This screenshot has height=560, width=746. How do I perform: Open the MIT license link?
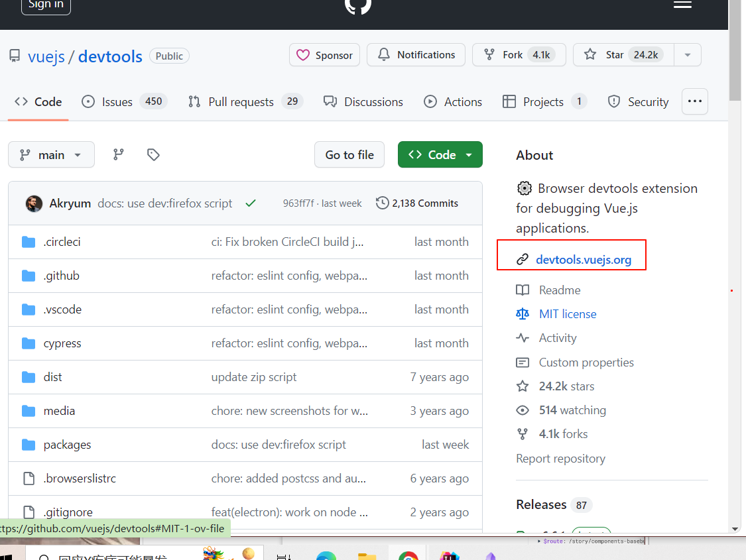[x=568, y=313]
